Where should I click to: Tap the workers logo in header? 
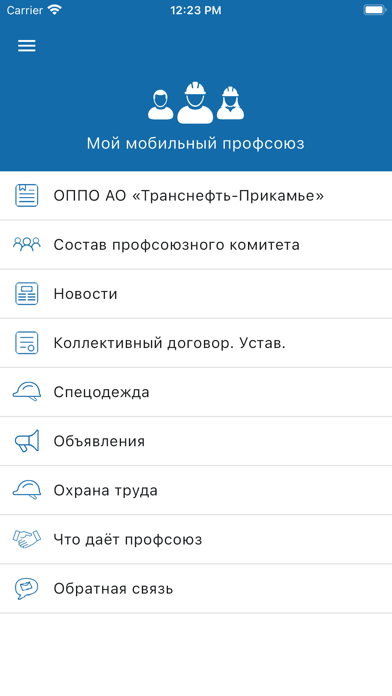pos(196,103)
